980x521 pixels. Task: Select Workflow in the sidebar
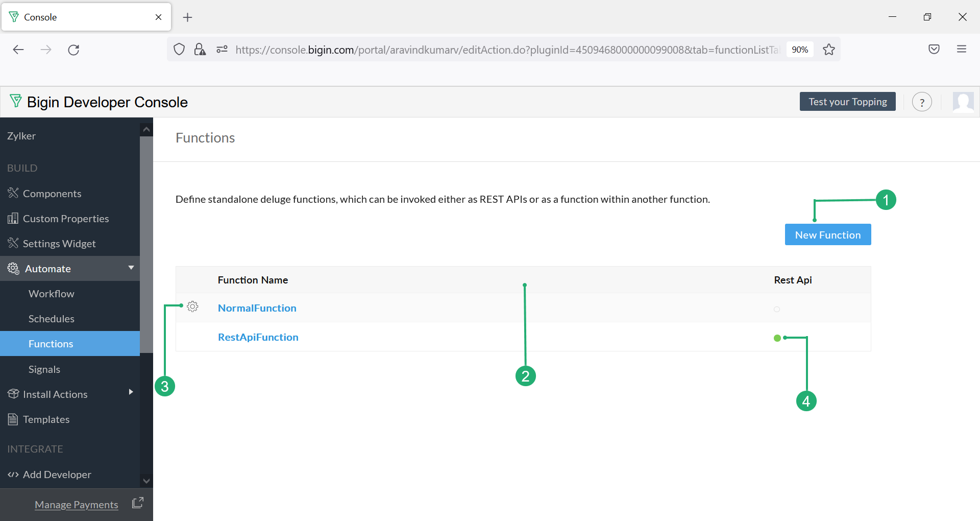click(51, 293)
